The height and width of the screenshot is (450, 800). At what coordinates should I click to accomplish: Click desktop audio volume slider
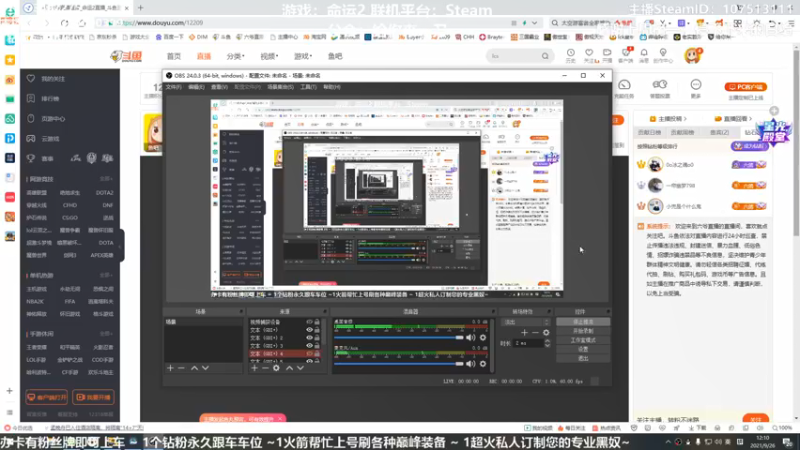click(398, 338)
